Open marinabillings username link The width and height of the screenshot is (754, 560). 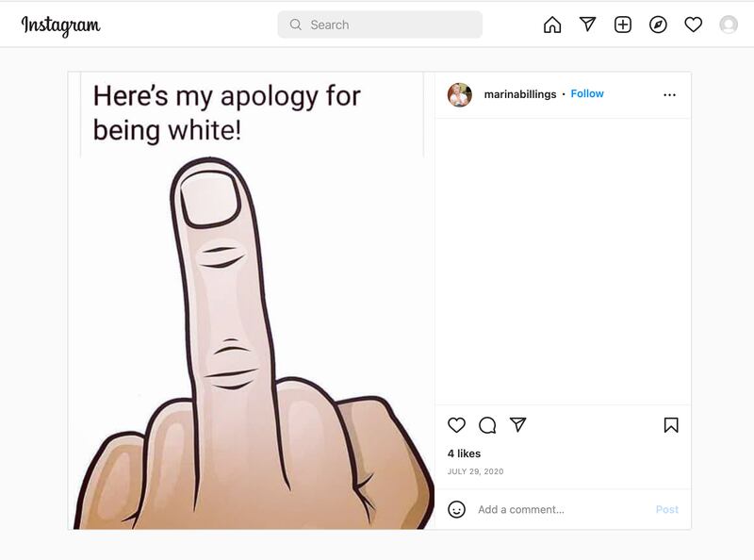coord(519,94)
